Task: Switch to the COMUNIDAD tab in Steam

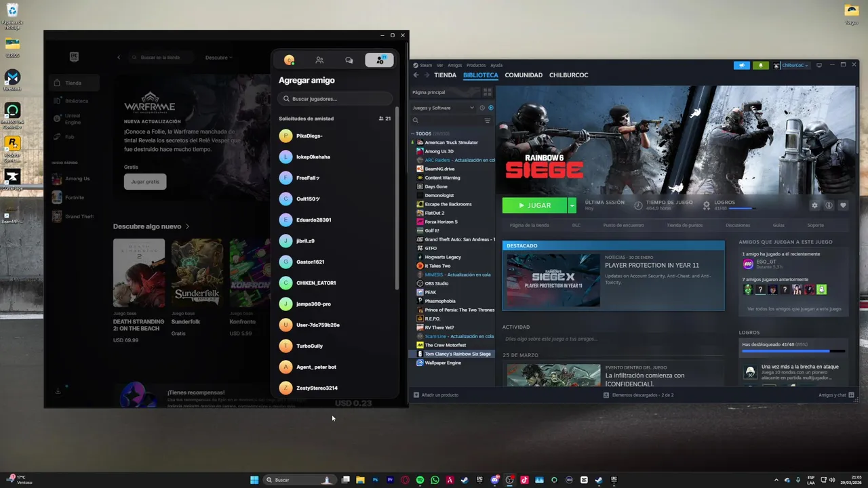Action: (524, 75)
